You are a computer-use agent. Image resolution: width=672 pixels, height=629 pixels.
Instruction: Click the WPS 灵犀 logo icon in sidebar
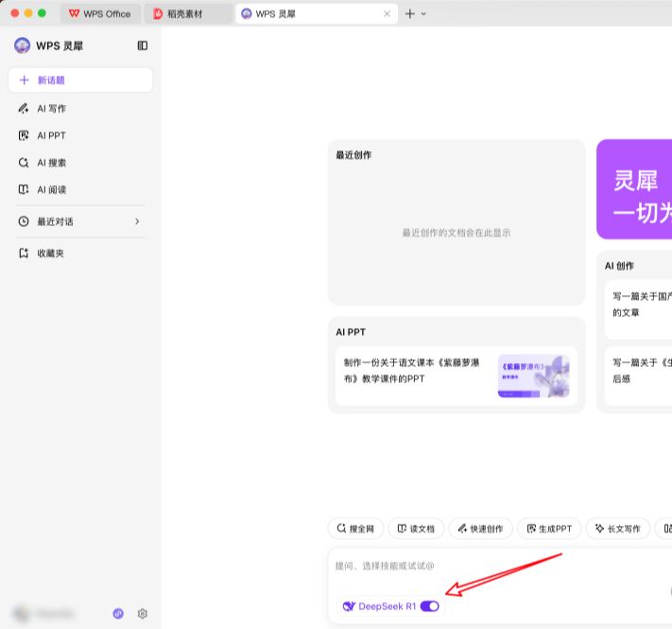(22, 45)
